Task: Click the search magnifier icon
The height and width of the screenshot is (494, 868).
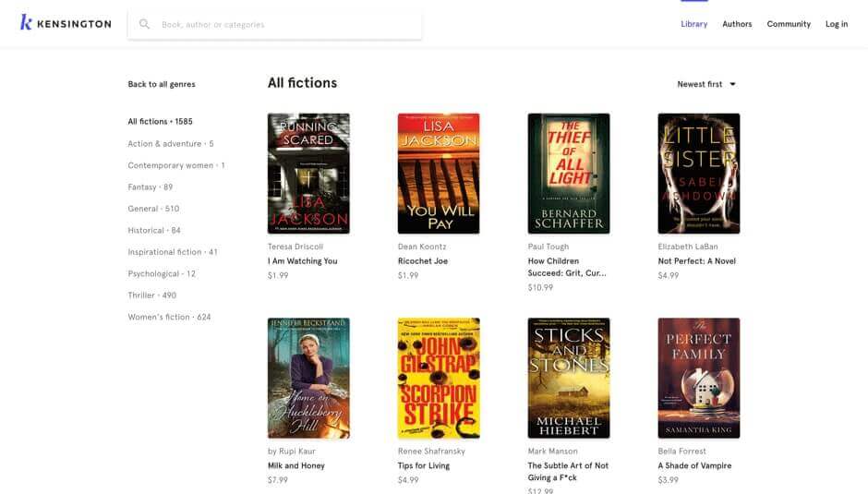Action: click(144, 24)
